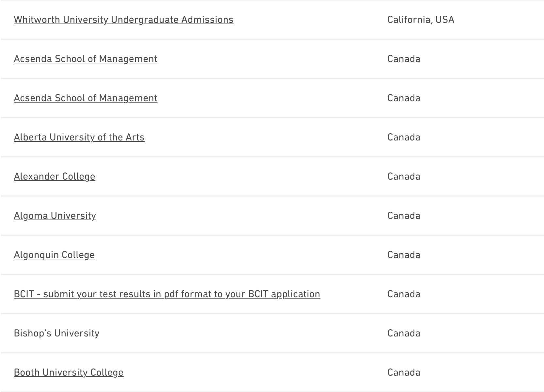Click Canada beside Booth University College

tap(404, 372)
